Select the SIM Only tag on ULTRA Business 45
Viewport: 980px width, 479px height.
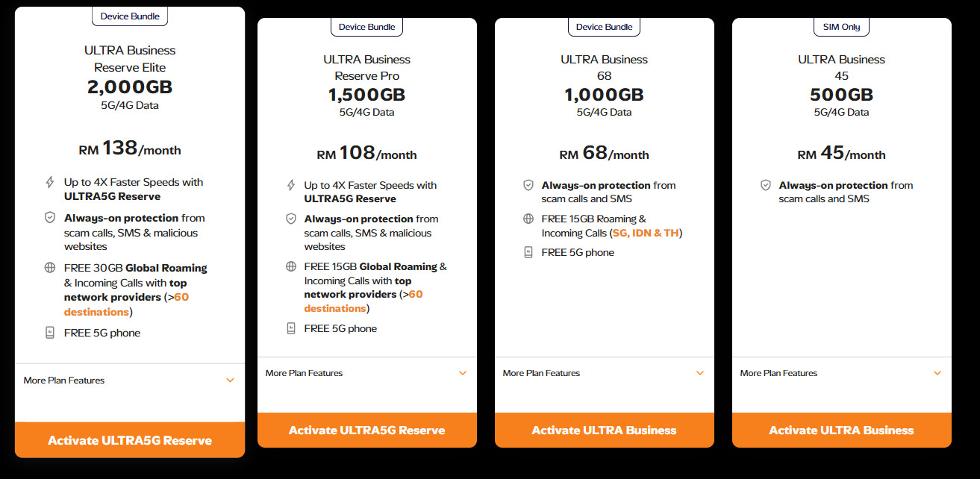coord(840,26)
